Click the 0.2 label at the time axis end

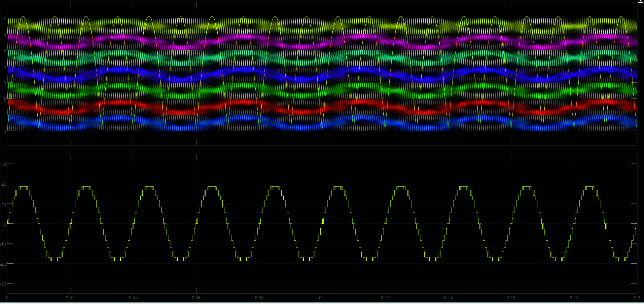click(x=636, y=298)
